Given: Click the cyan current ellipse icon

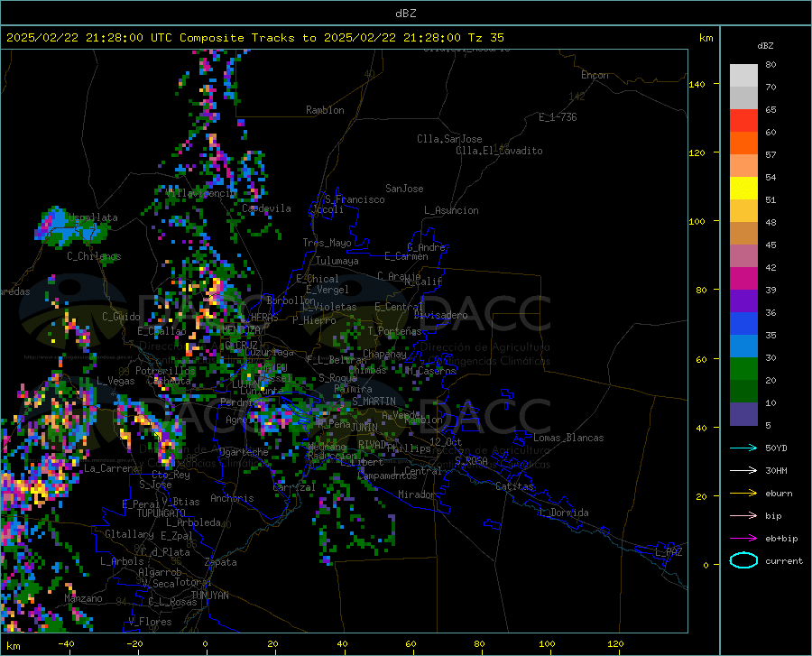Looking at the screenshot, I should click(x=743, y=560).
